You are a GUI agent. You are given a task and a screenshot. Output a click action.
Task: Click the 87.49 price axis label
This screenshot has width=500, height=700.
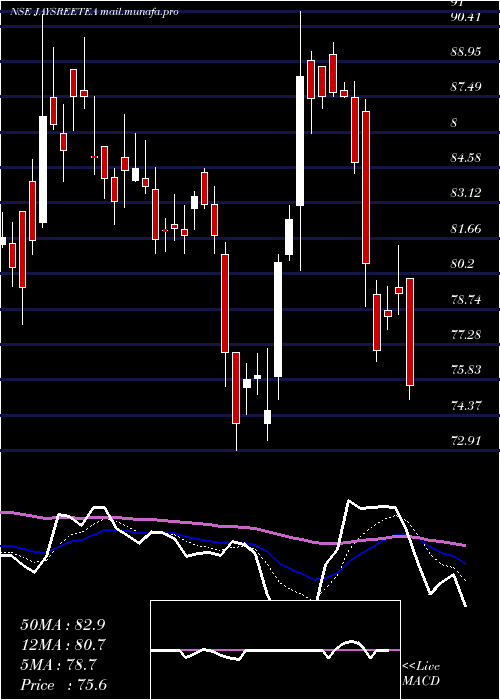coord(466,87)
